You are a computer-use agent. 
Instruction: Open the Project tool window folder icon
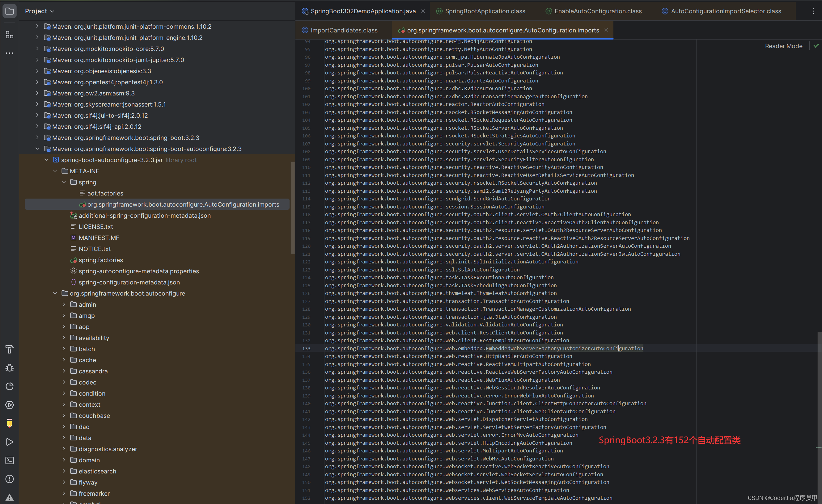pos(9,11)
